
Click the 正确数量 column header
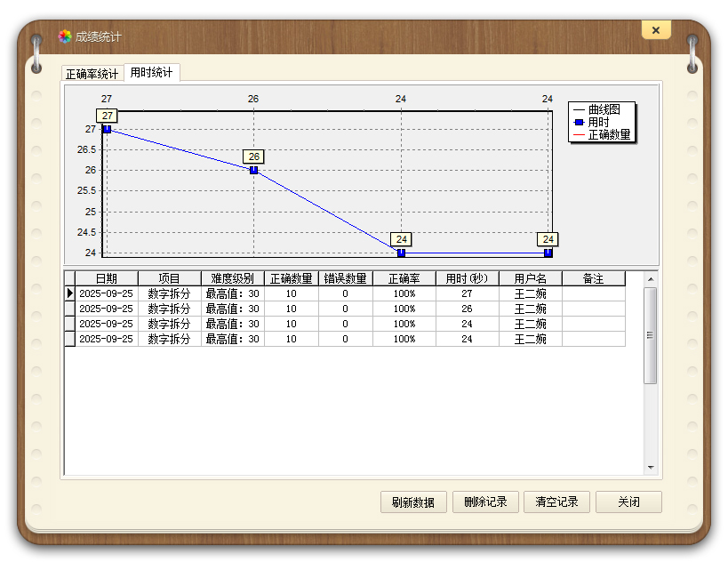pos(292,278)
